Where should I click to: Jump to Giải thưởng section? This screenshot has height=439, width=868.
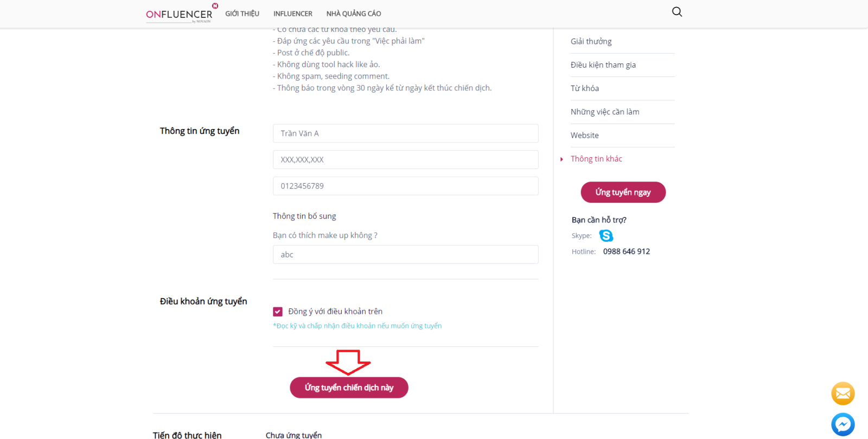pos(591,42)
